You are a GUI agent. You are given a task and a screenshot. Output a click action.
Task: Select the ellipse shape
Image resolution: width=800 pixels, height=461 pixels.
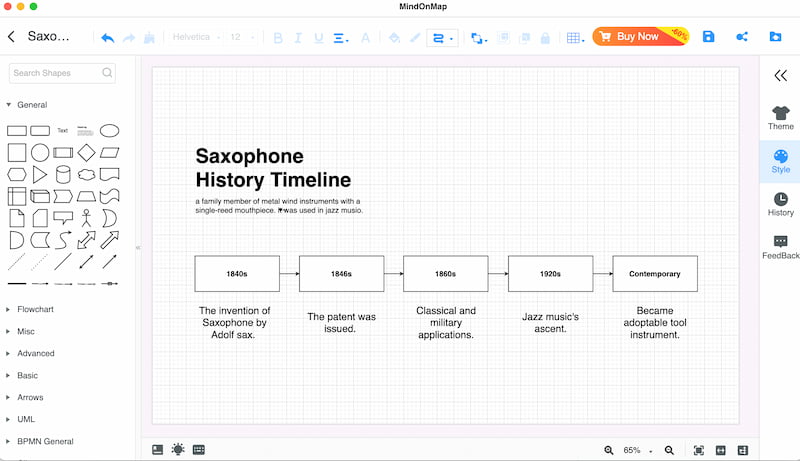109,131
